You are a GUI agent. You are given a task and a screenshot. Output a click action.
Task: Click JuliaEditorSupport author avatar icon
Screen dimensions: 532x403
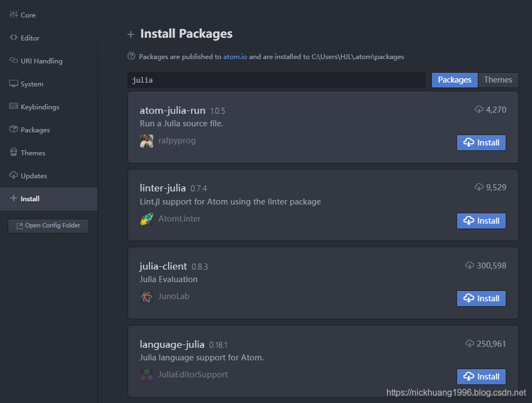click(x=146, y=375)
